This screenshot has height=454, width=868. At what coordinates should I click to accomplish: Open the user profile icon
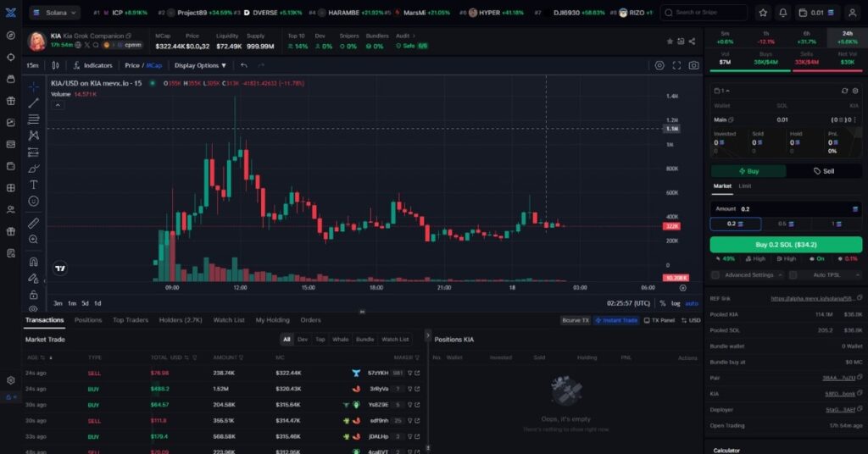pyautogui.click(x=853, y=12)
